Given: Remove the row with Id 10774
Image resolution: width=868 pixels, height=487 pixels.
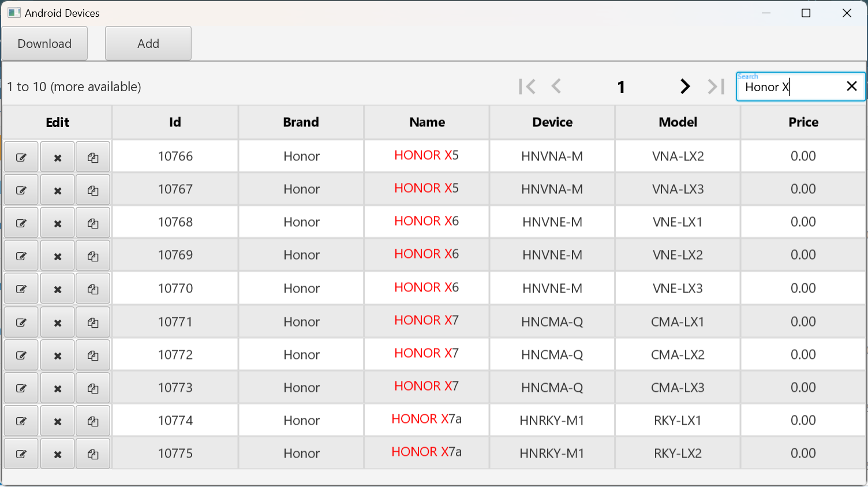Looking at the screenshot, I should point(57,421).
